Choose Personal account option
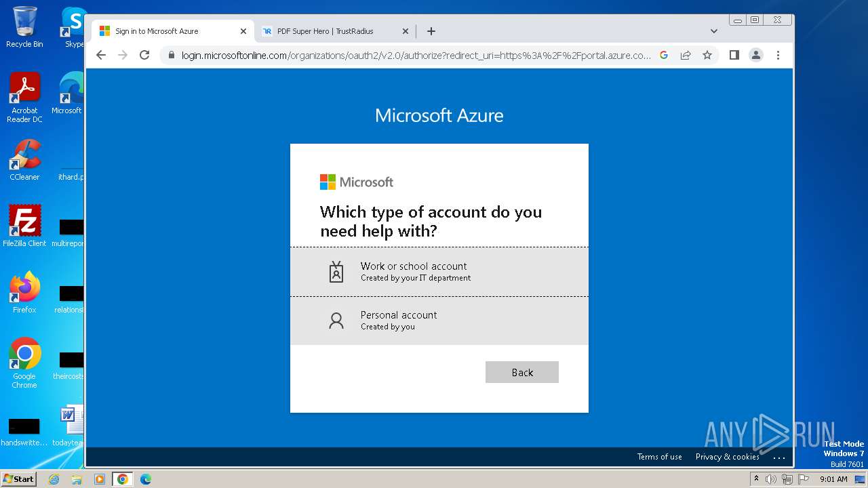This screenshot has width=868, height=488. tap(439, 321)
